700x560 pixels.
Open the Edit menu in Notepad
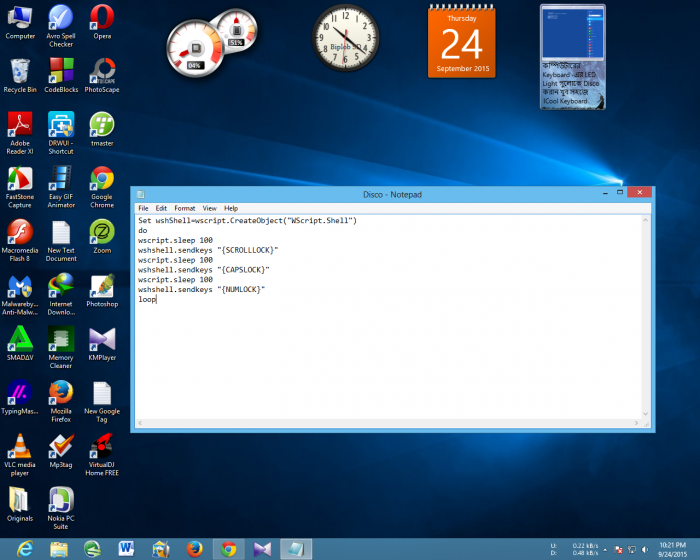[161, 208]
